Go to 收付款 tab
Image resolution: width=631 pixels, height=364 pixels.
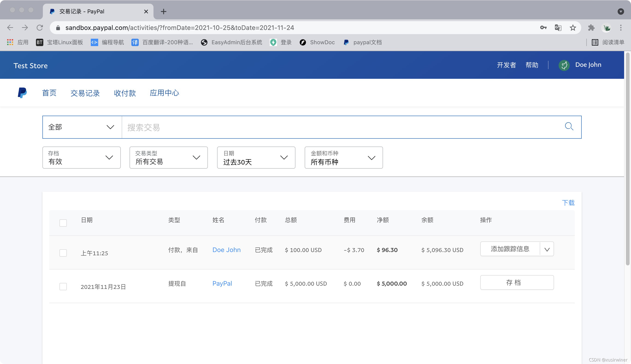tap(125, 93)
